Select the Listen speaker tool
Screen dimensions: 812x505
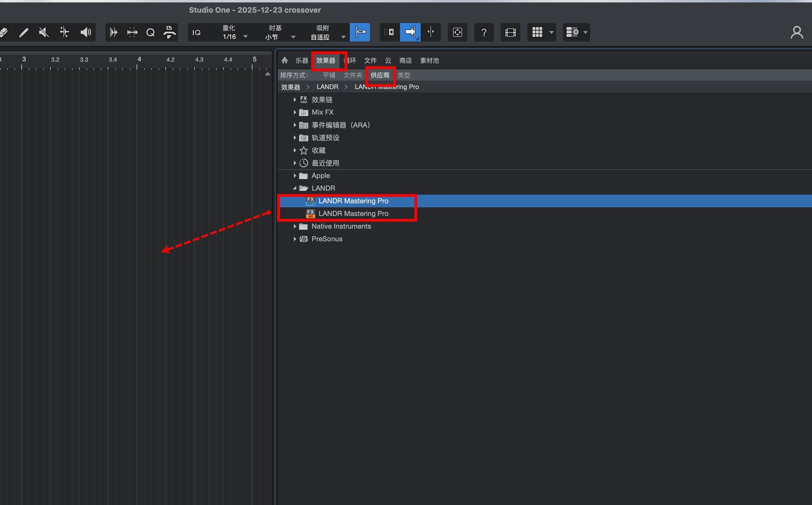click(85, 33)
